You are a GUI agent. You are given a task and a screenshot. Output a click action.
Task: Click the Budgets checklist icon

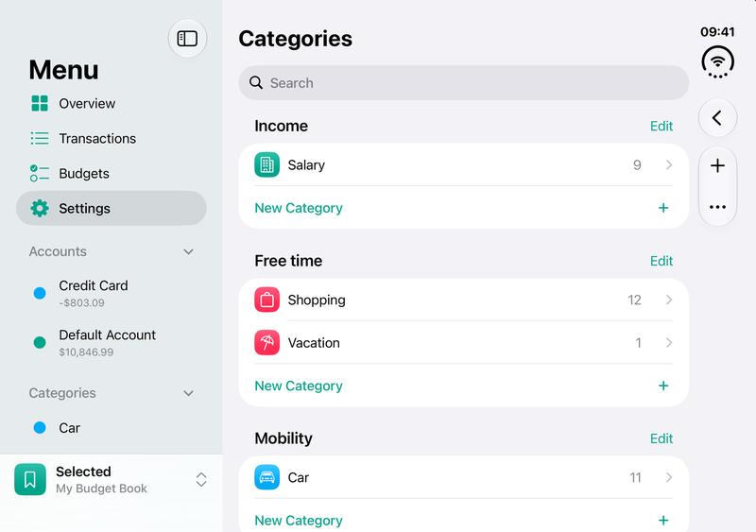[x=40, y=173]
